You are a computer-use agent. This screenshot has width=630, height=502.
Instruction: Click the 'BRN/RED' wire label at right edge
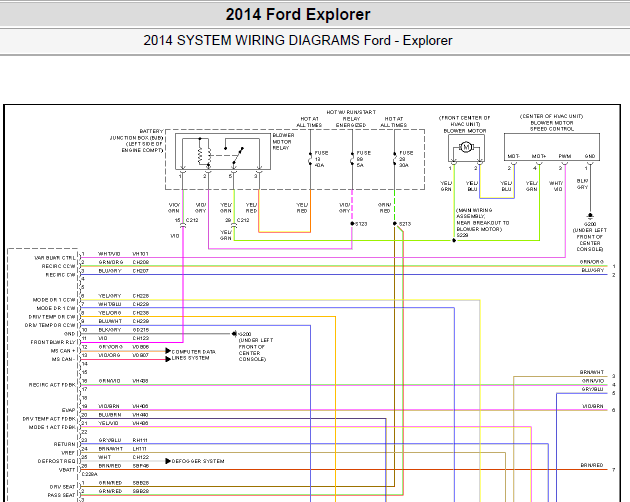tap(592, 465)
